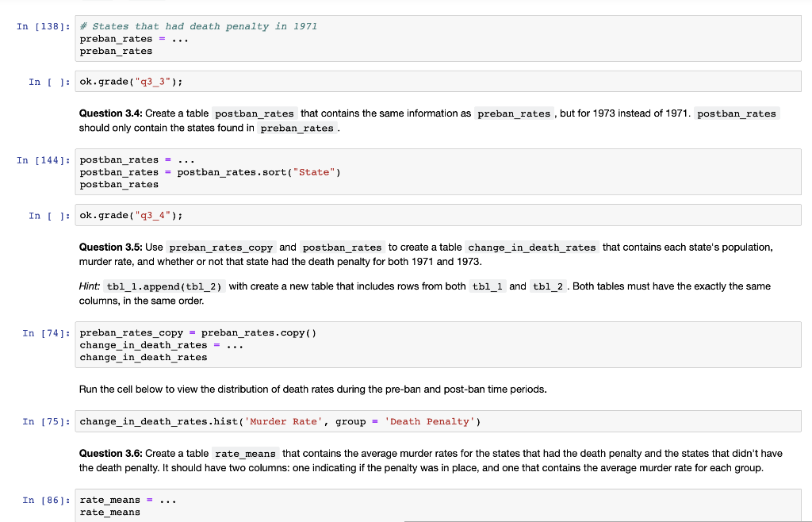Click the inline code 'rate_means' in Question 3.6
This screenshot has width=812, height=522.
[x=246, y=454]
